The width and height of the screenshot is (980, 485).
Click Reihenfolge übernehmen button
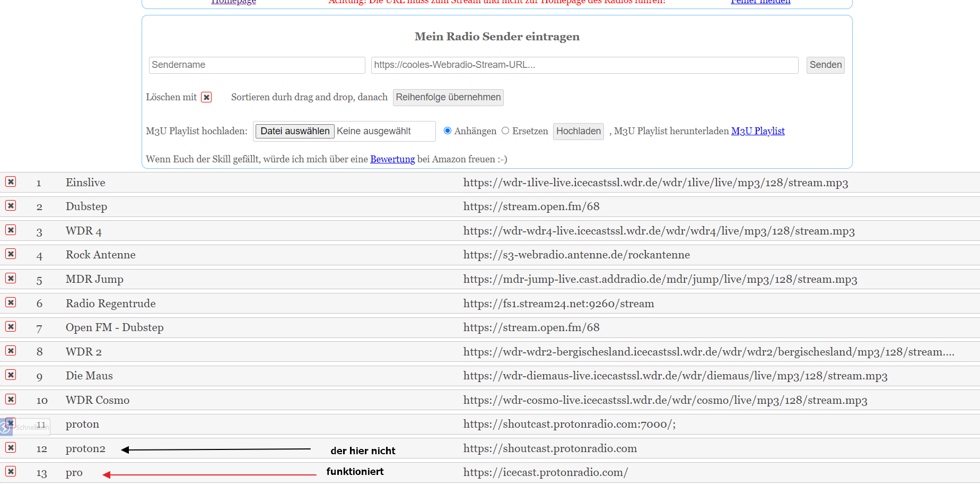(448, 97)
